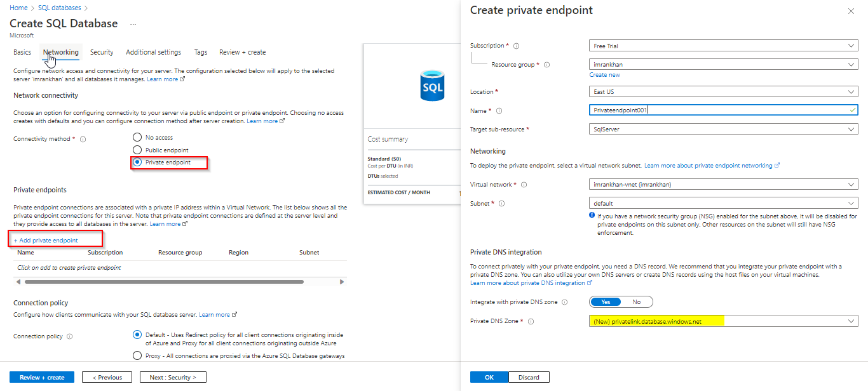Choose the Proxy connection policy radio button

point(137,355)
